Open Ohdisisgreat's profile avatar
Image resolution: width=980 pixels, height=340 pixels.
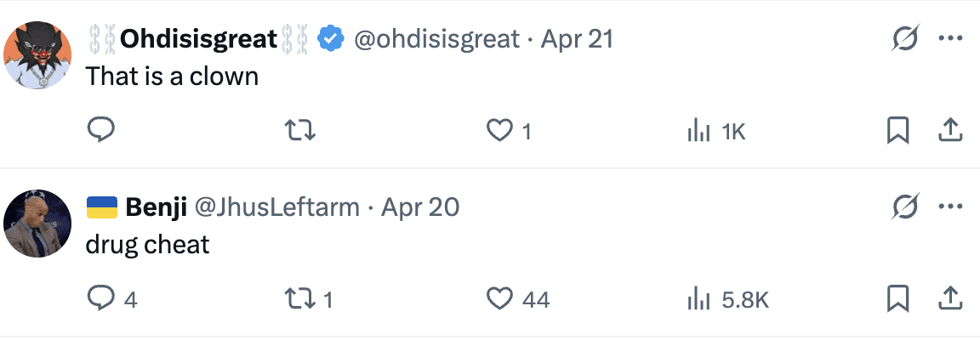click(x=37, y=54)
